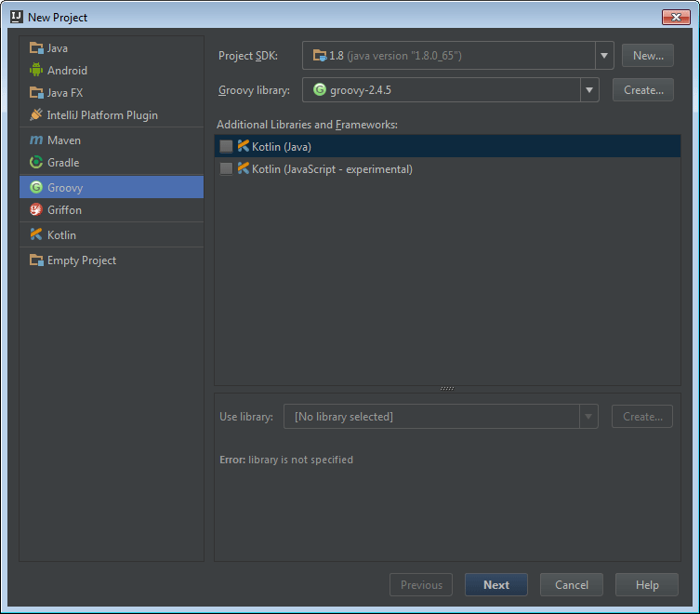
Task: Select the Java project type icon
Action: pyautogui.click(x=36, y=47)
